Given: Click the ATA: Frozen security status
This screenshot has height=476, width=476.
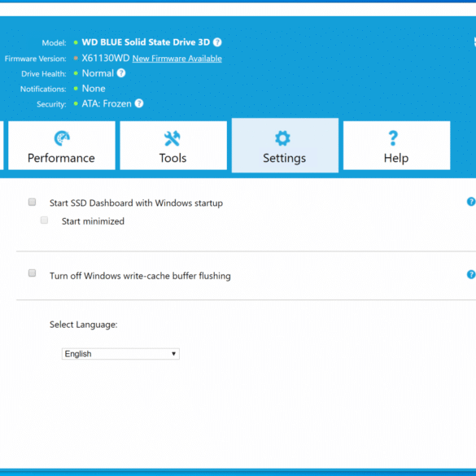Looking at the screenshot, I should [x=107, y=104].
